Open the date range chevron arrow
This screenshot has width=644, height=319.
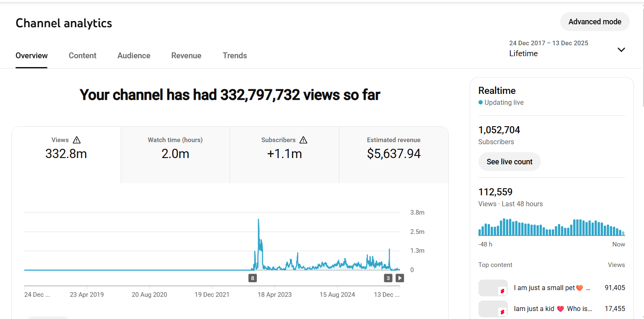[621, 50]
